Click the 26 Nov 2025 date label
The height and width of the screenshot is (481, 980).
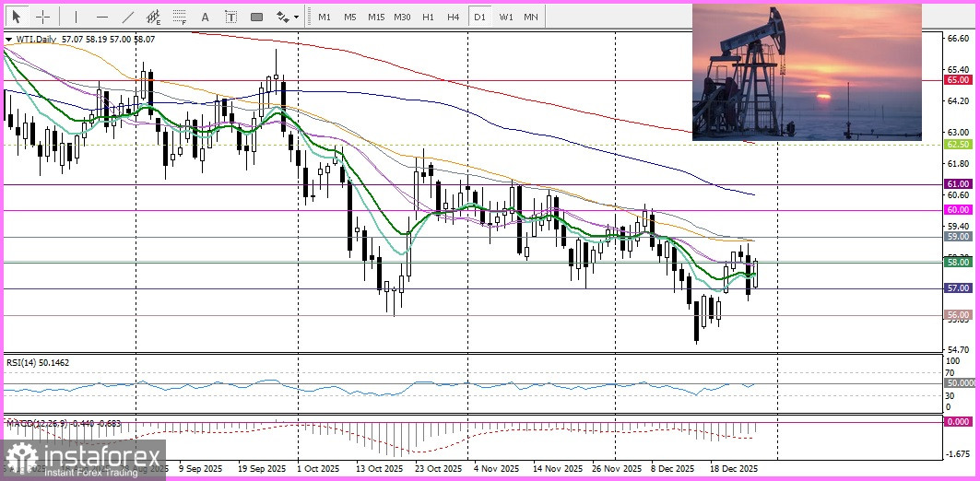coord(618,468)
